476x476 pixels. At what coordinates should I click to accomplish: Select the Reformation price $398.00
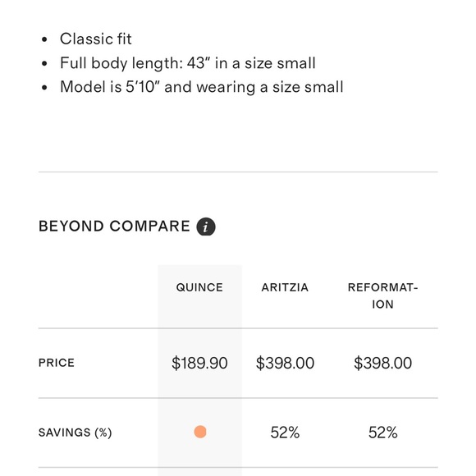(382, 363)
